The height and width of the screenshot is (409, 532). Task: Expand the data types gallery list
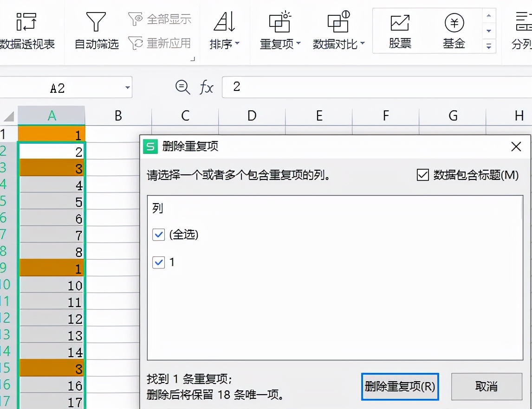488,46
